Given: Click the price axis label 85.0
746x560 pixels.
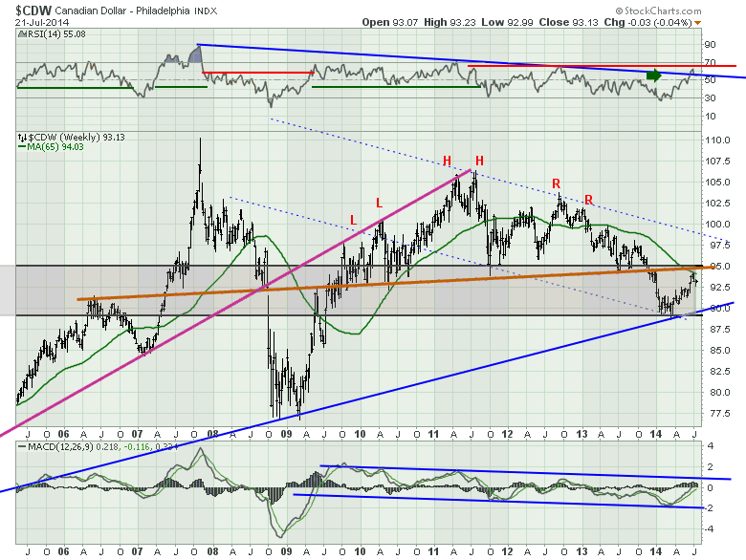Looking at the screenshot, I should pos(717,351).
